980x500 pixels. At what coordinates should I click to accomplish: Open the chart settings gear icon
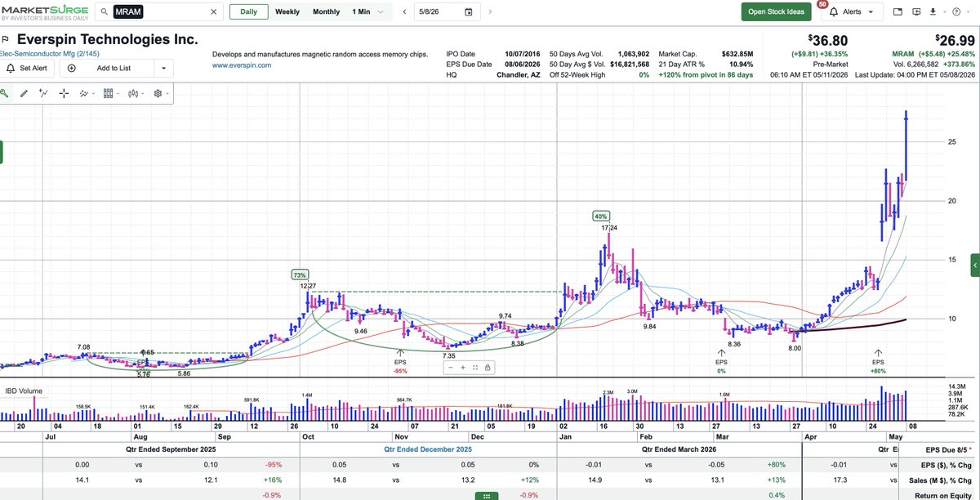coord(158,93)
